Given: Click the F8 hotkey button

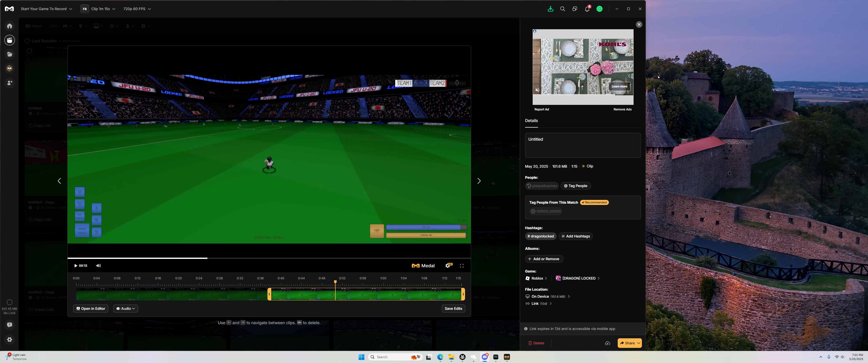Looking at the screenshot, I should click(x=85, y=9).
